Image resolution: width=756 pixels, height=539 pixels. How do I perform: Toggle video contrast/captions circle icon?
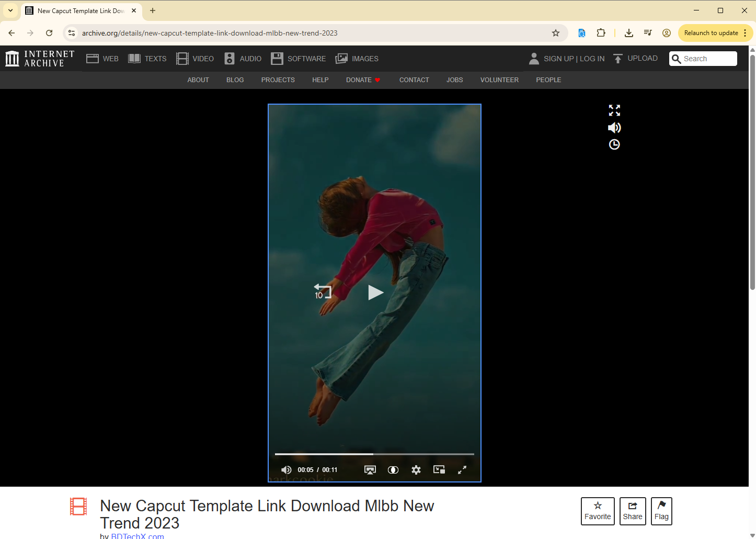coord(393,470)
